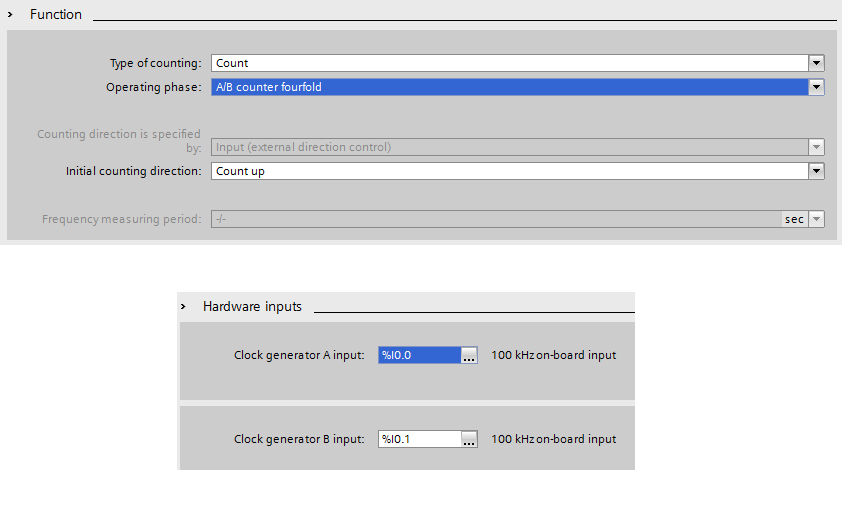Click the Clock generator B input label
The height and width of the screenshot is (511, 842).
[299, 439]
